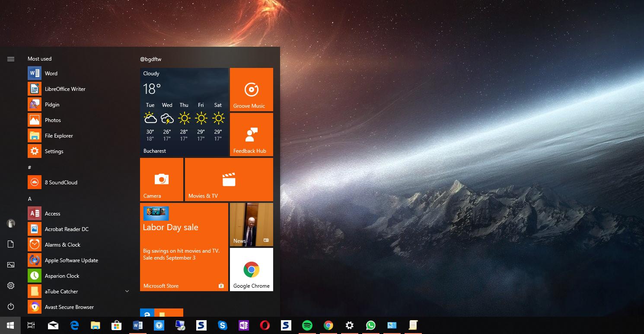
Task: Expand the Start menu hamburger button
Action: (x=11, y=59)
